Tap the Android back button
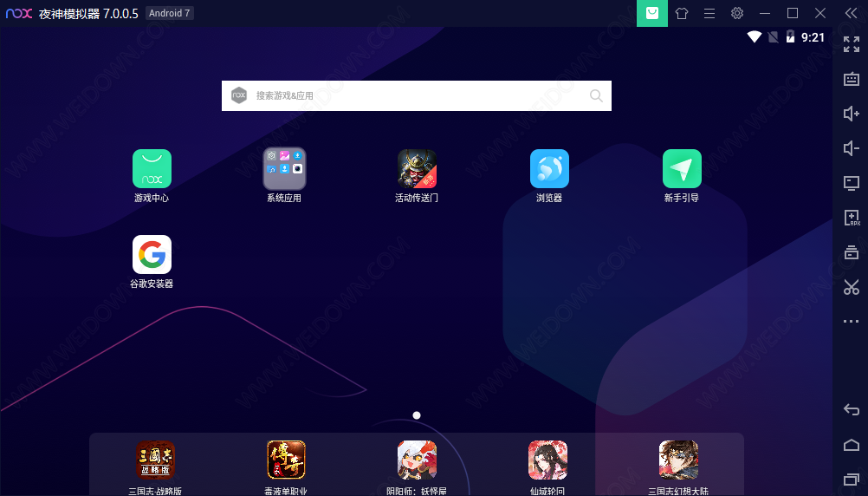868x496 pixels. (x=852, y=410)
